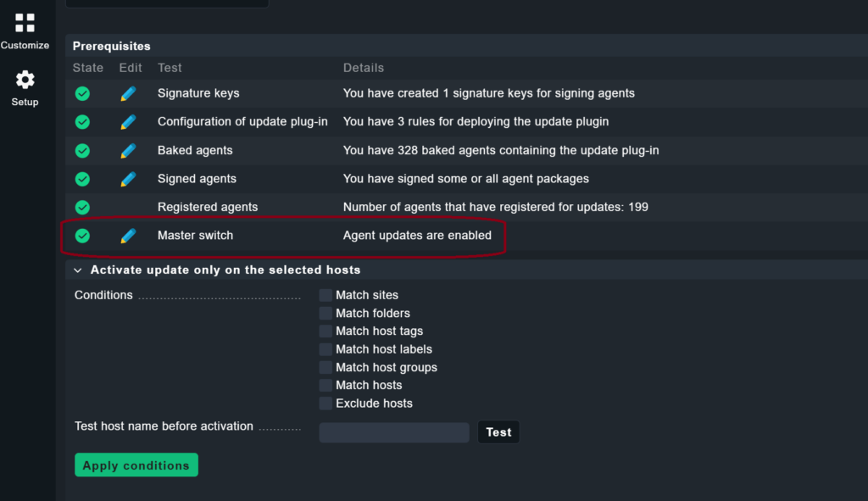The height and width of the screenshot is (501, 868).
Task: Click the green state icon for Signature keys
Action: [x=81, y=93]
